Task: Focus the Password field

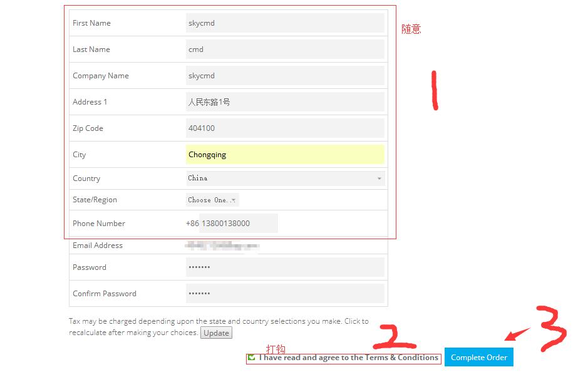Action: [x=285, y=267]
